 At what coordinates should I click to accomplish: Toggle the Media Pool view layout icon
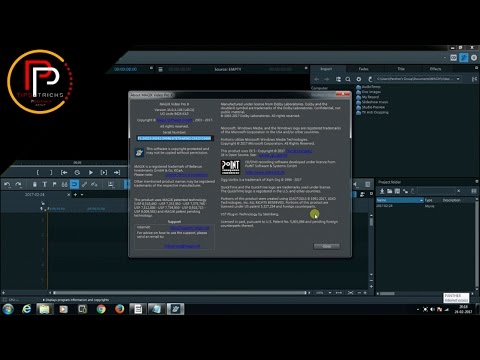point(474,79)
